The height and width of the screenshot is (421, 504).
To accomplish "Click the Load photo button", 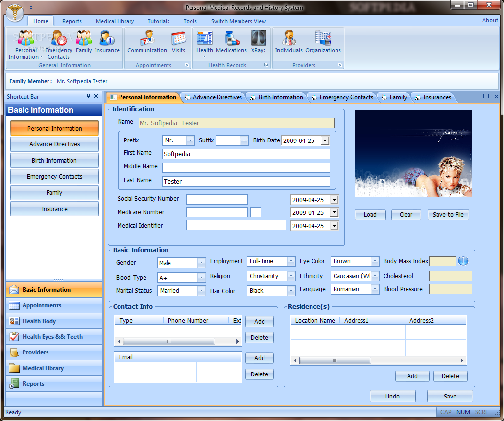I will [370, 215].
